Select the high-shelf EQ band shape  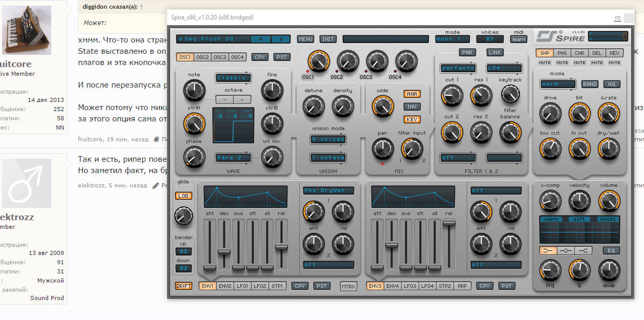click(584, 250)
